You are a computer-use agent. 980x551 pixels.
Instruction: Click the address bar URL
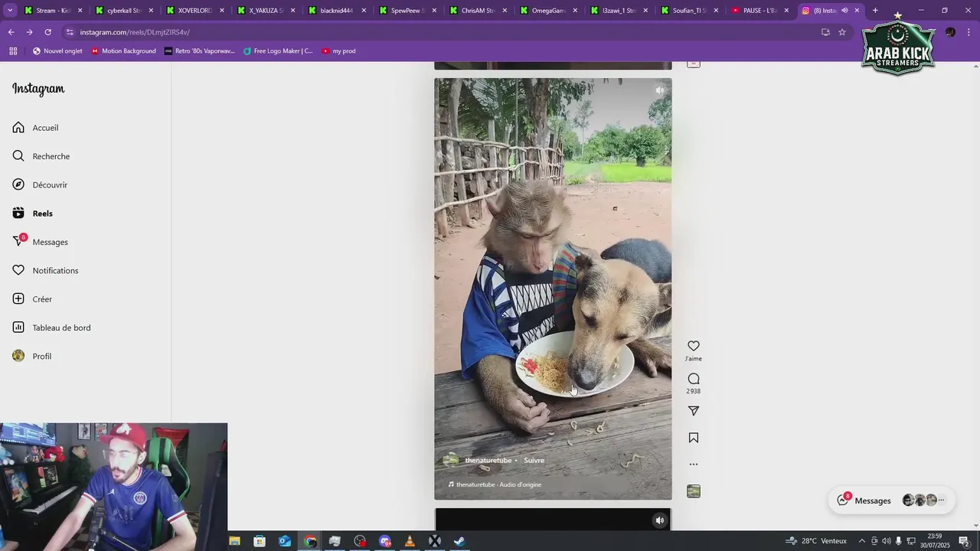point(135,32)
